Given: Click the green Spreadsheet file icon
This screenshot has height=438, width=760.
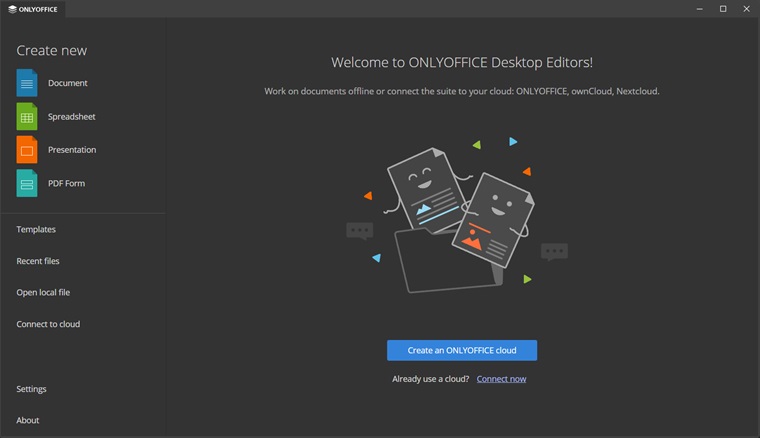Looking at the screenshot, I should tap(27, 116).
